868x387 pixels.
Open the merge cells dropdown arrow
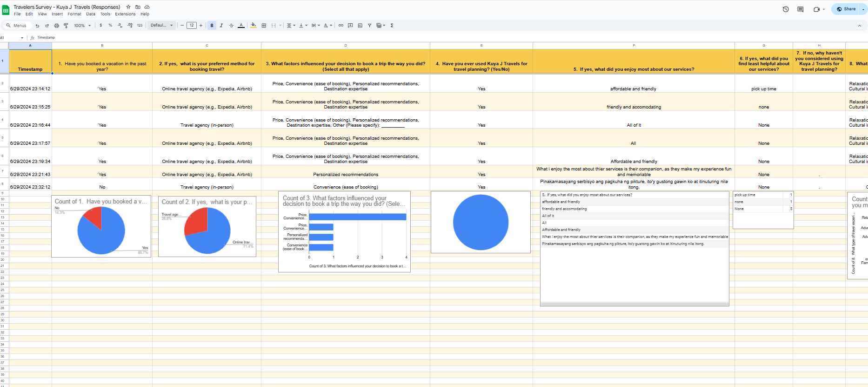280,26
